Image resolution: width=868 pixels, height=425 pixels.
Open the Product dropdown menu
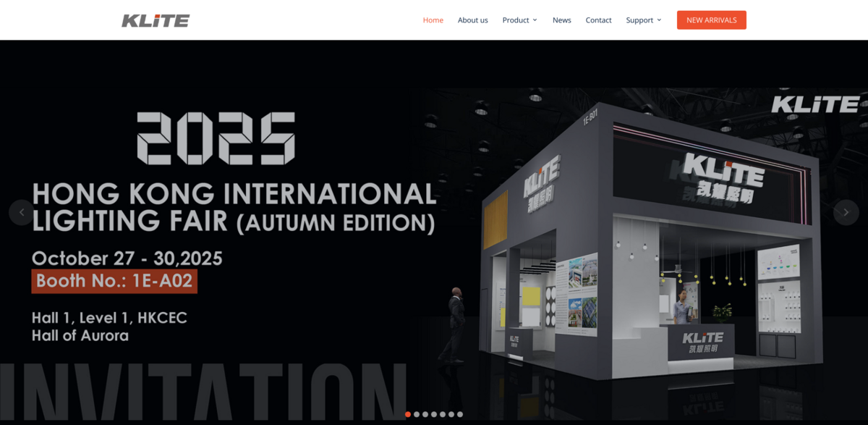pyautogui.click(x=516, y=20)
